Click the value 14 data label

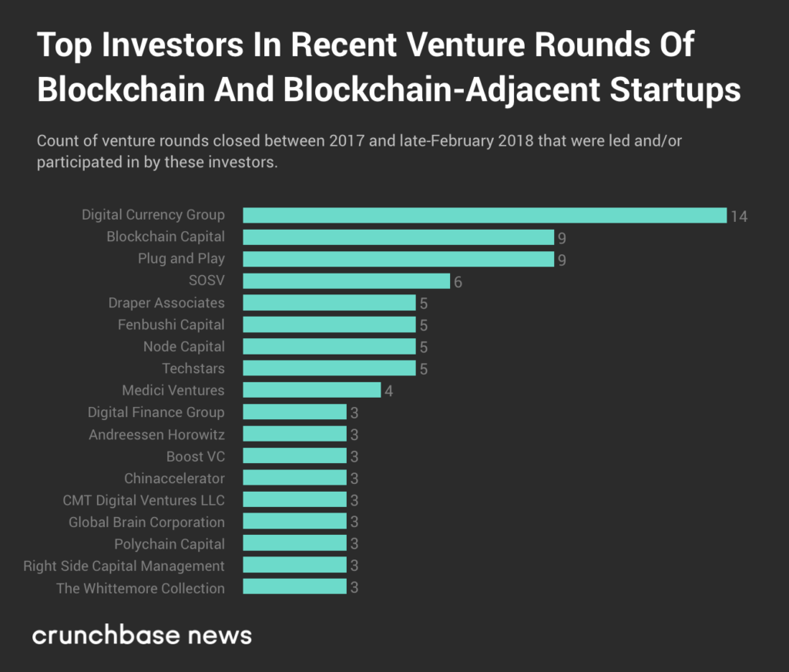[x=739, y=216]
